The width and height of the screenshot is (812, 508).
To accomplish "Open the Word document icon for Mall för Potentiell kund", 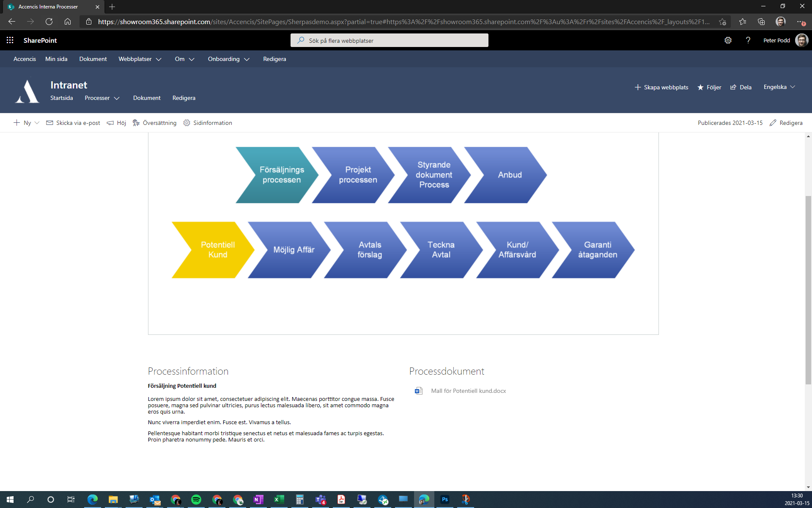I will tap(418, 391).
